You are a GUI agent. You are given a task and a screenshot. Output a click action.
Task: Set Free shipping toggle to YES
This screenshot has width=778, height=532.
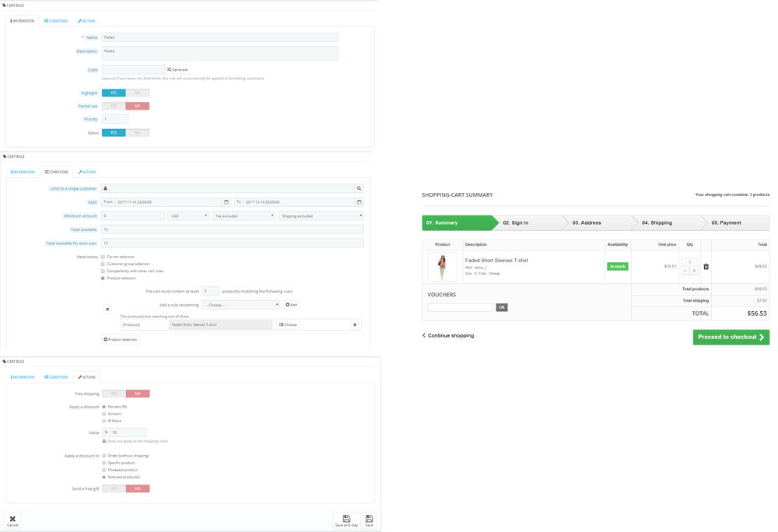pyautogui.click(x=114, y=394)
